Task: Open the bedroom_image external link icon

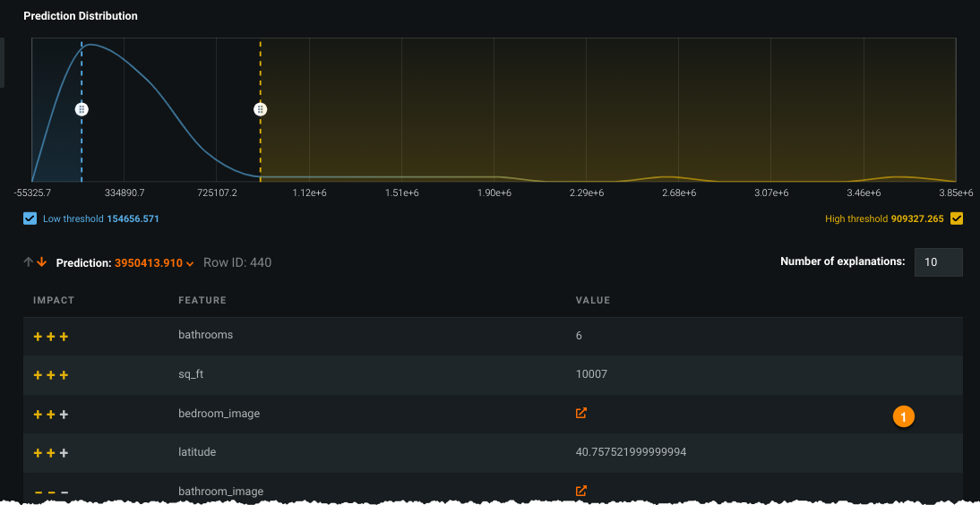Action: point(581,414)
